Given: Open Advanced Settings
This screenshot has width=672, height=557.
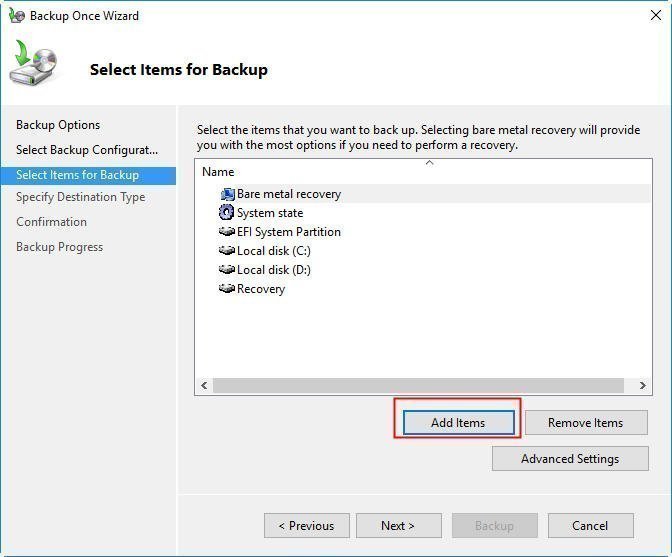Looking at the screenshot, I should point(569,459).
